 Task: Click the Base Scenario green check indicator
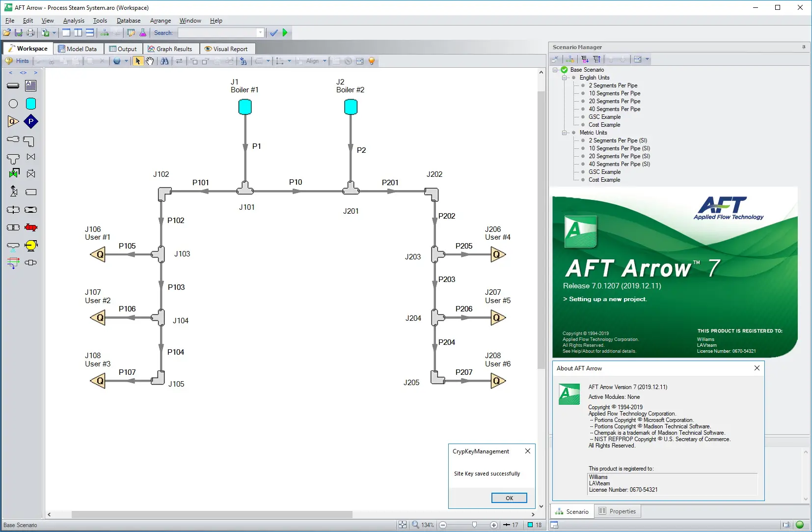tap(564, 70)
